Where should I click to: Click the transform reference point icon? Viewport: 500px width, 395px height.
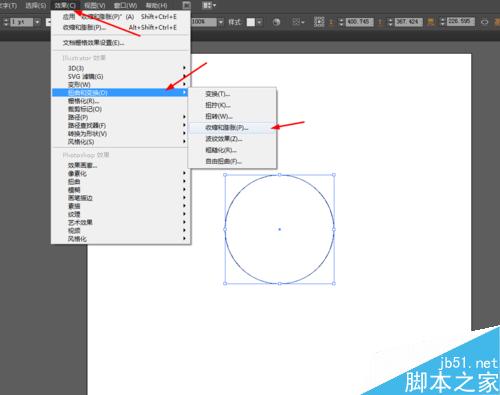[x=319, y=22]
